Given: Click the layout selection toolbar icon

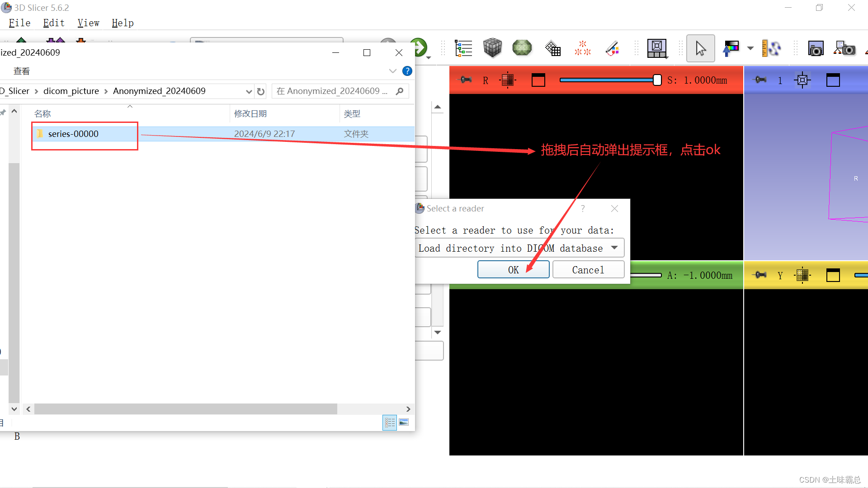Looking at the screenshot, I should click(657, 48).
